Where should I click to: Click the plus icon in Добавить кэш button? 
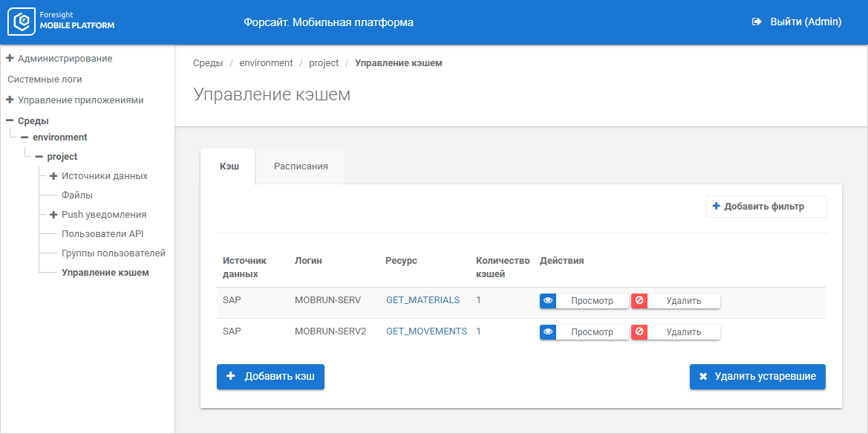pos(232,376)
